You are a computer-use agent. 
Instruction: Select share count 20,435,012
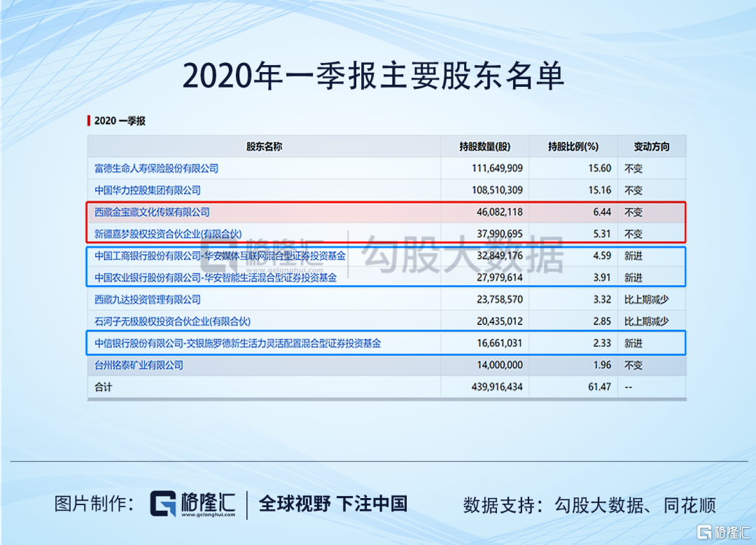[500, 322]
